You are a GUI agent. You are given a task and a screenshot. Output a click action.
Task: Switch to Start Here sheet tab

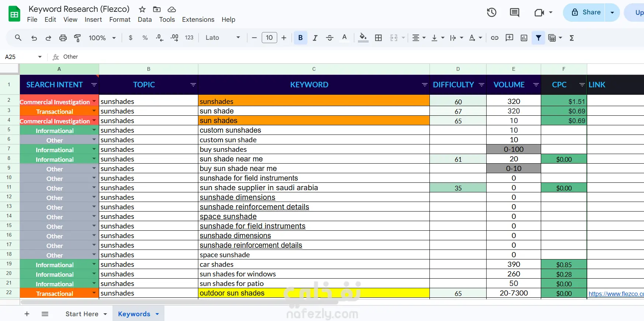(82, 314)
